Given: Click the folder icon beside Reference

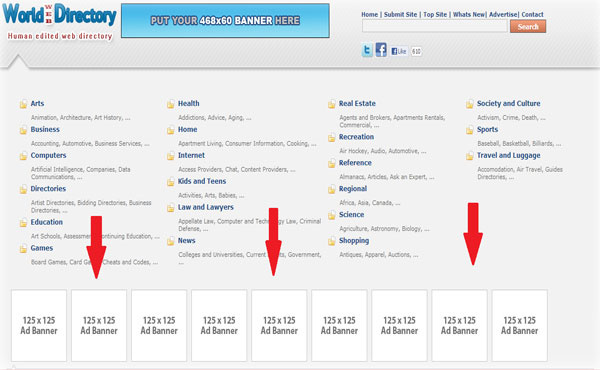Looking at the screenshot, I should 332,163.
